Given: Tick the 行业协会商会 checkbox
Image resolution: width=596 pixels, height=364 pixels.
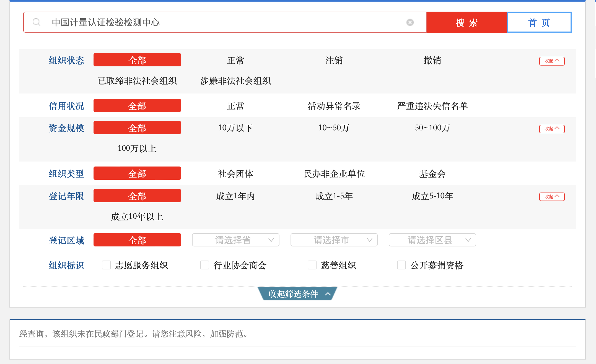Looking at the screenshot, I should tap(205, 265).
